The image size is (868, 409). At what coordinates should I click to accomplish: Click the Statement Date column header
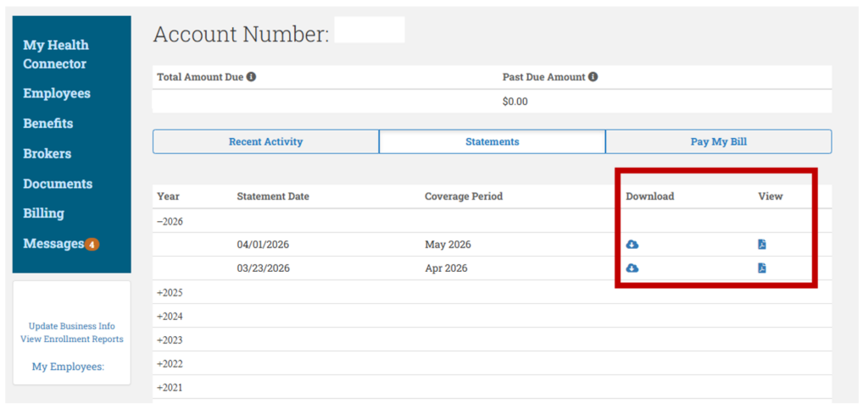(x=273, y=196)
